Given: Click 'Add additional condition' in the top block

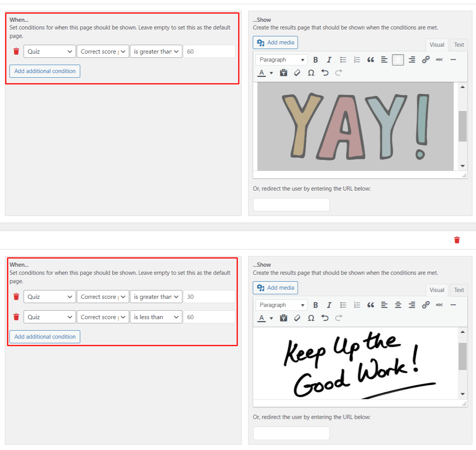Looking at the screenshot, I should tap(44, 71).
